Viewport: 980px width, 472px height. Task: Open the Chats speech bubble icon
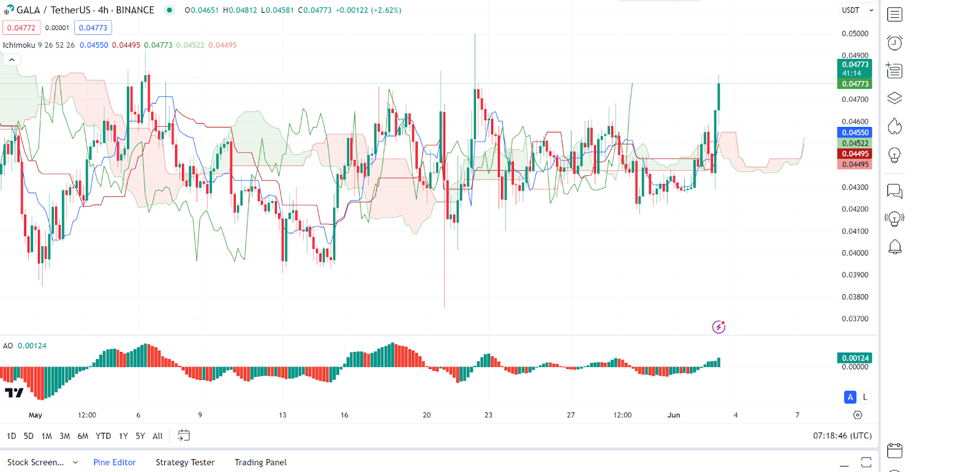click(x=895, y=191)
